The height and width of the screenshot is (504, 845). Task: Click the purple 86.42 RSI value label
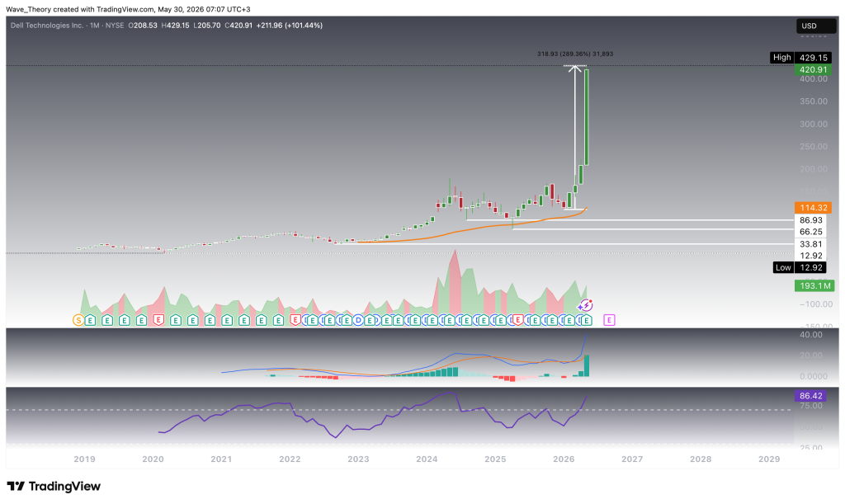pos(811,396)
